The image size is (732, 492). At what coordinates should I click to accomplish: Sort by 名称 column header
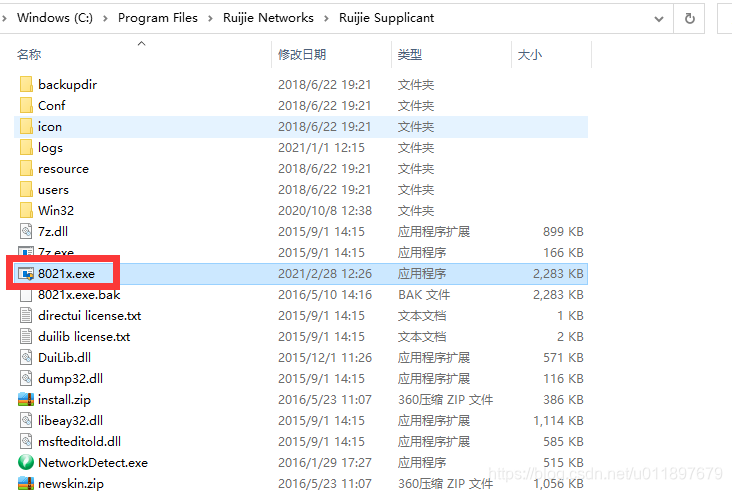click(29, 55)
